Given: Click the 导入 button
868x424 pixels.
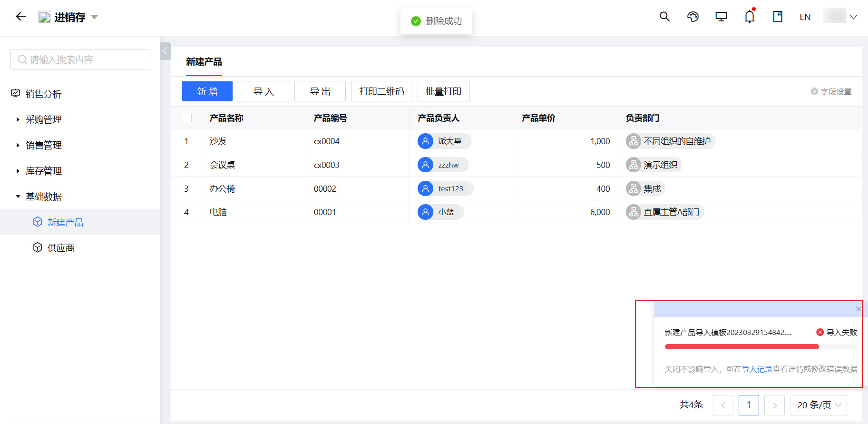Looking at the screenshot, I should [x=263, y=91].
